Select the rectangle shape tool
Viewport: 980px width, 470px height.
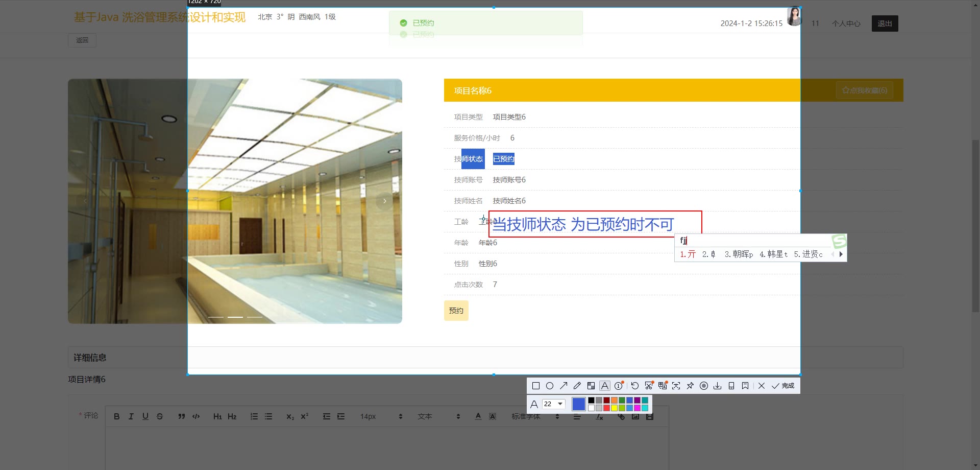pos(535,386)
